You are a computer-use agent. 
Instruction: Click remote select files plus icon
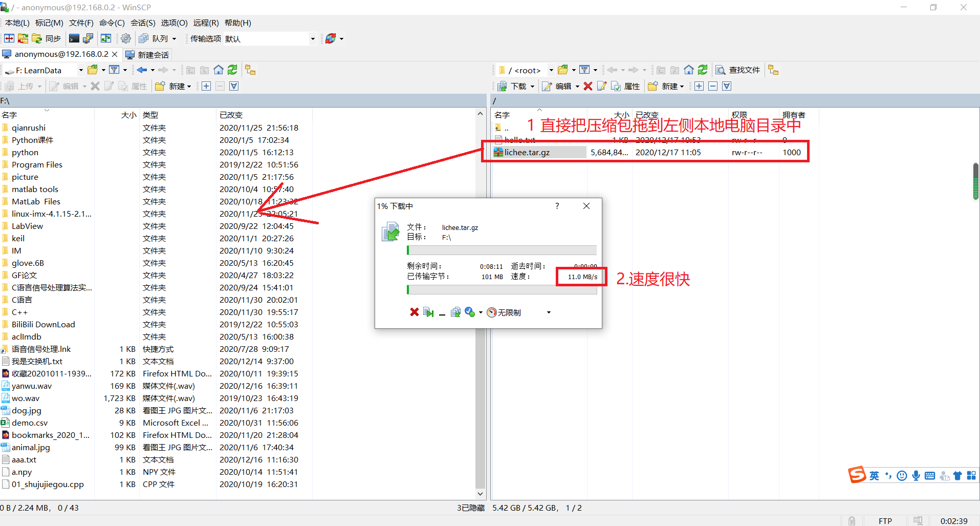(699, 86)
